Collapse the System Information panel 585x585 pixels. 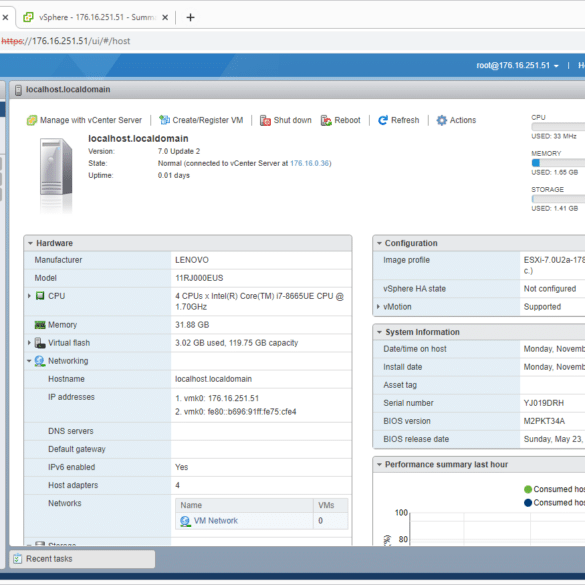coord(379,332)
